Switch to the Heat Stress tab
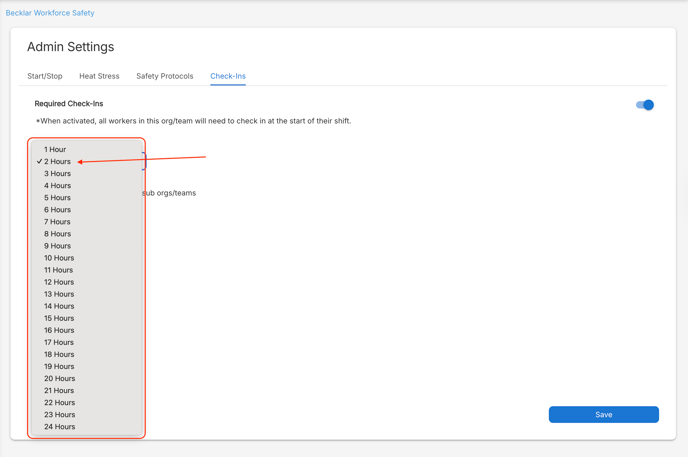Screen dimensions: 688x457 [x=99, y=76]
